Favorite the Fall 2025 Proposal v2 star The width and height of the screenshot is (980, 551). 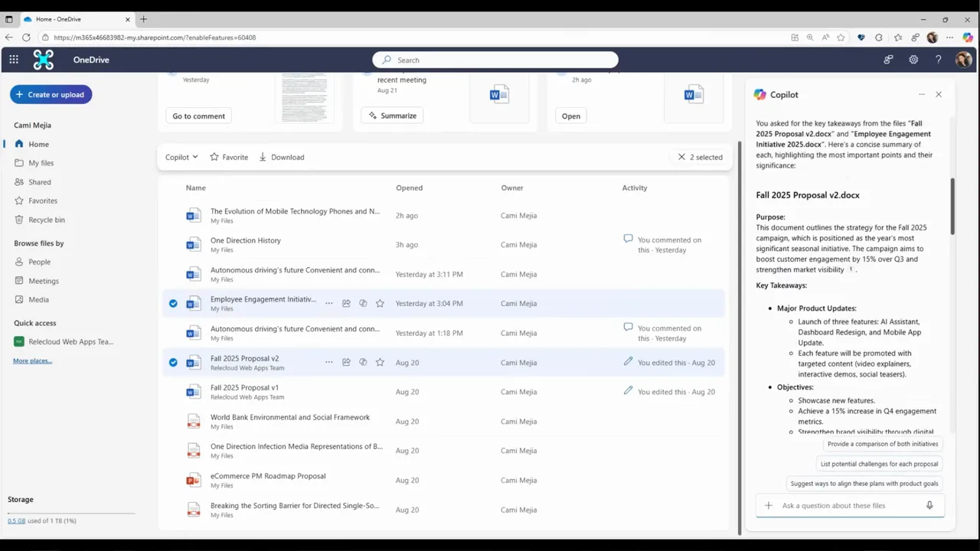click(x=380, y=363)
